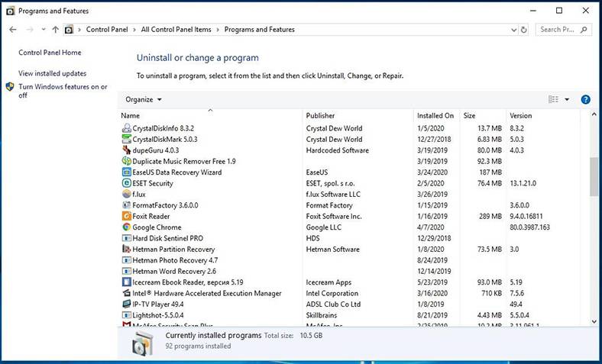Click the EaseUS Data Recovery Wizard icon
Viewport: 602px width, 364px height.
[126, 172]
